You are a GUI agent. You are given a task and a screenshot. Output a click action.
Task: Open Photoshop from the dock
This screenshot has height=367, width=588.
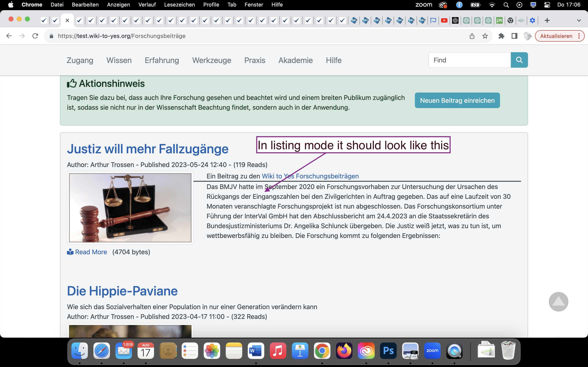coord(388,351)
